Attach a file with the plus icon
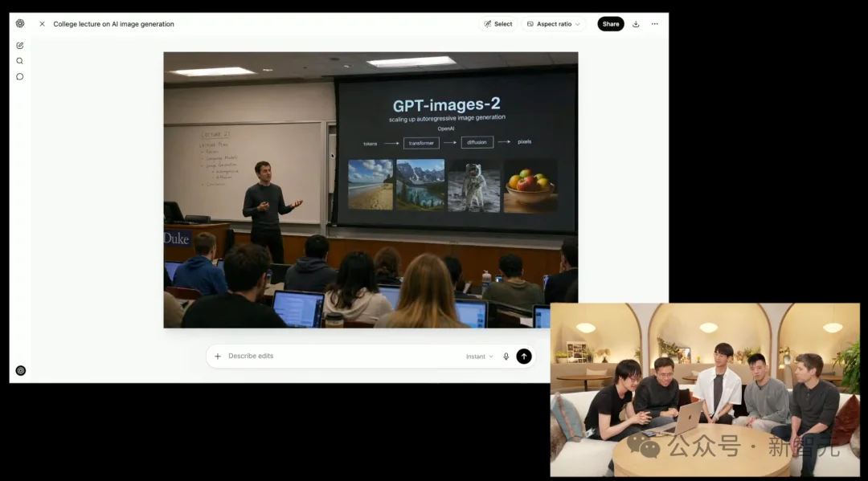The width and height of the screenshot is (868, 481). (218, 356)
